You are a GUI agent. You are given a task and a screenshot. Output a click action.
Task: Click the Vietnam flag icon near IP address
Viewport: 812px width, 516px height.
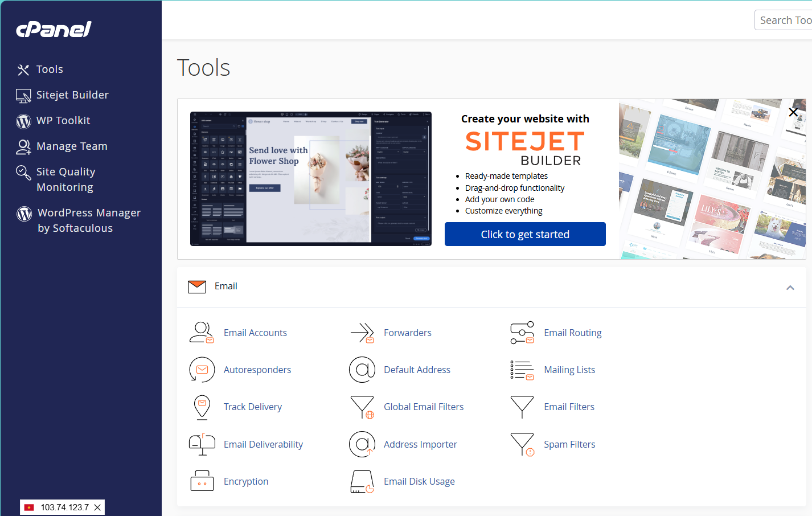click(29, 507)
